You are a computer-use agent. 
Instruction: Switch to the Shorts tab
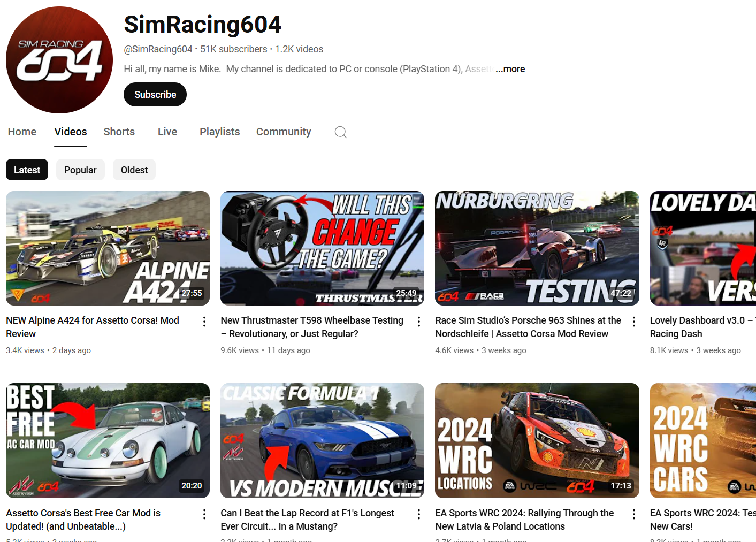tap(119, 132)
